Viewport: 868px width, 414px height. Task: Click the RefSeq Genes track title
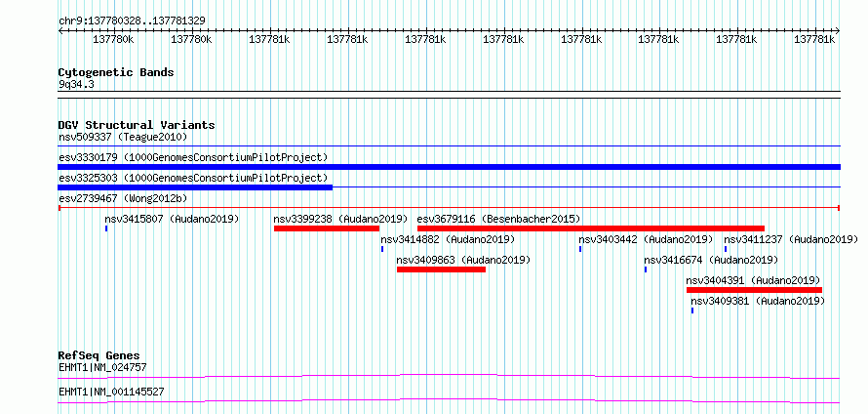99,355
